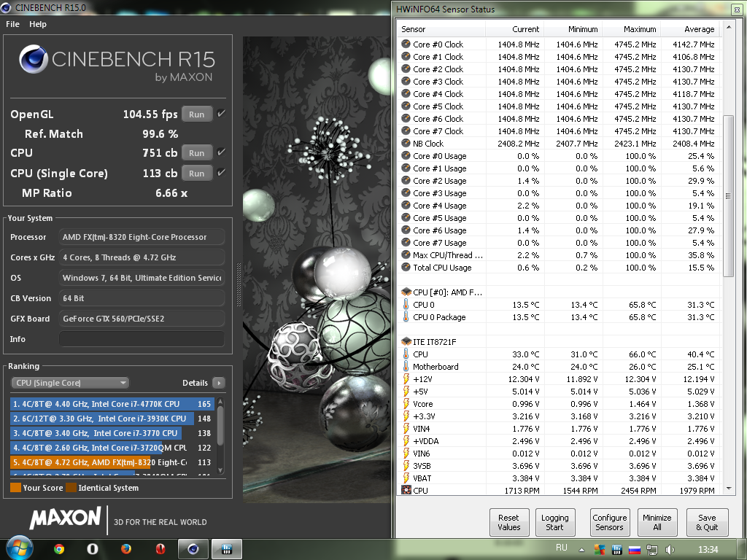Toggle the CPU (Single Core) test checkbox
Viewport: 747px width, 560px height.
pyautogui.click(x=221, y=172)
